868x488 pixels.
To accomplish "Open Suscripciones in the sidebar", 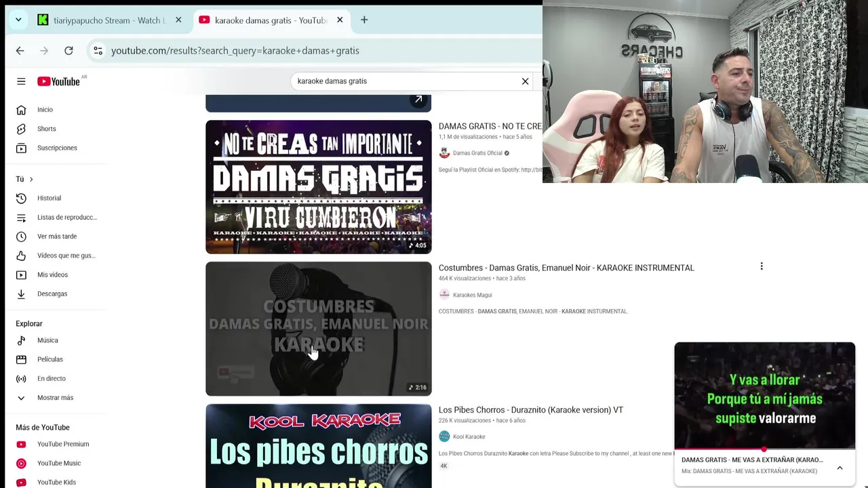I will pos(56,148).
